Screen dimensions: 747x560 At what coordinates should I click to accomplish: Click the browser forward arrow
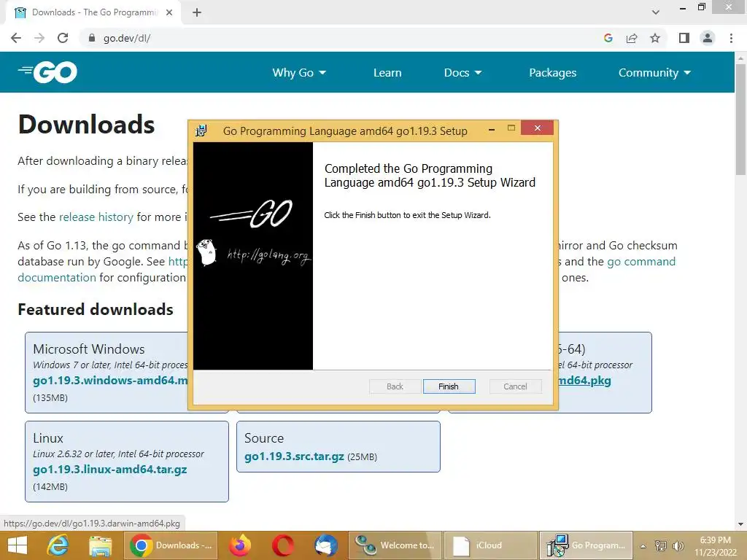pyautogui.click(x=39, y=38)
